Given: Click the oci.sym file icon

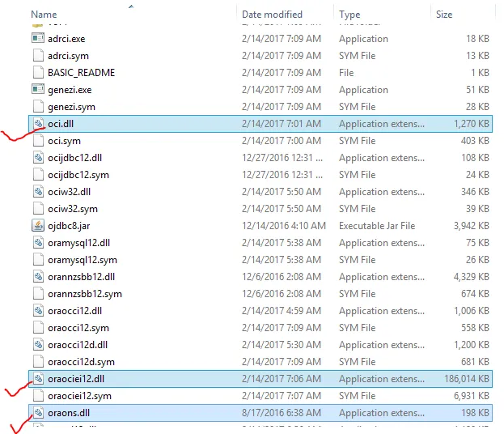Looking at the screenshot, I should point(38,141).
